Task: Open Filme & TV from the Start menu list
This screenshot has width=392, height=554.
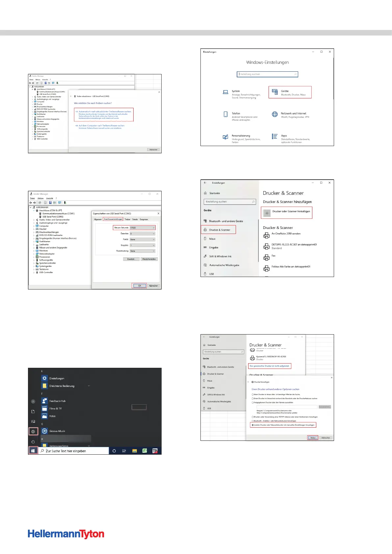Action: click(x=51, y=408)
